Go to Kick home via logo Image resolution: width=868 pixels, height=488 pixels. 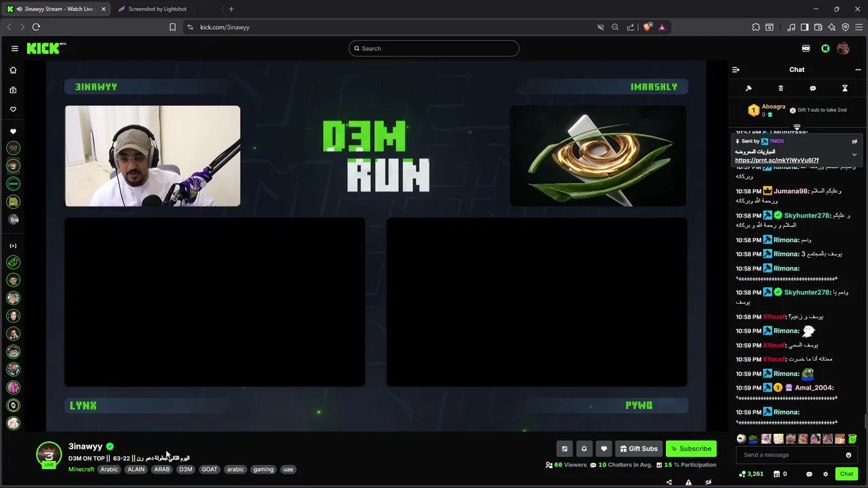(46, 48)
